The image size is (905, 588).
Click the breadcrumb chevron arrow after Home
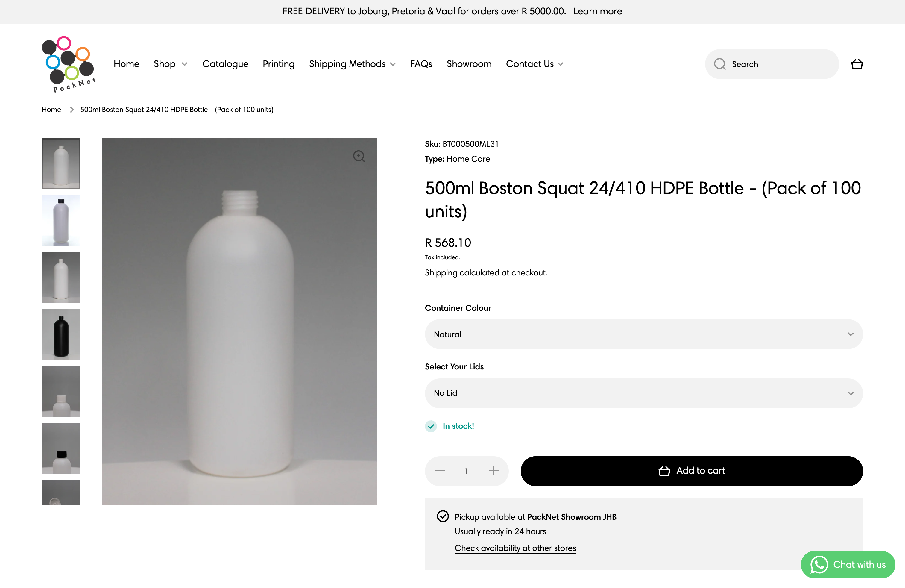click(x=72, y=110)
